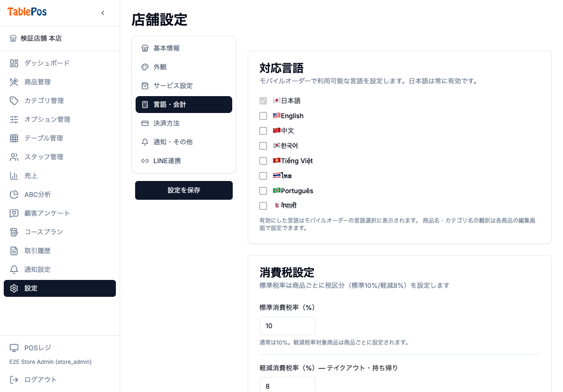Viewport: 563px width, 392px height.
Task: Click the 店舗設定 page heading
Action: click(160, 20)
